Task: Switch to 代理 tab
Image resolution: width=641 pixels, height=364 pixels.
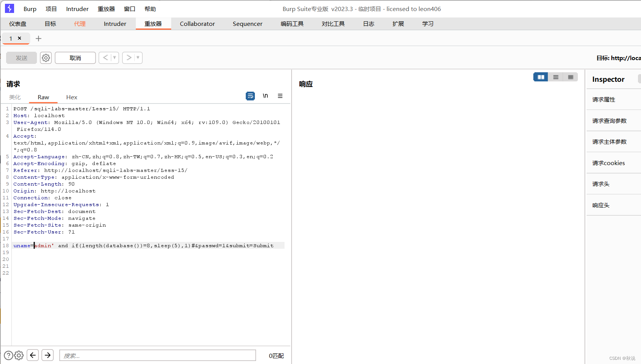Action: (x=80, y=24)
